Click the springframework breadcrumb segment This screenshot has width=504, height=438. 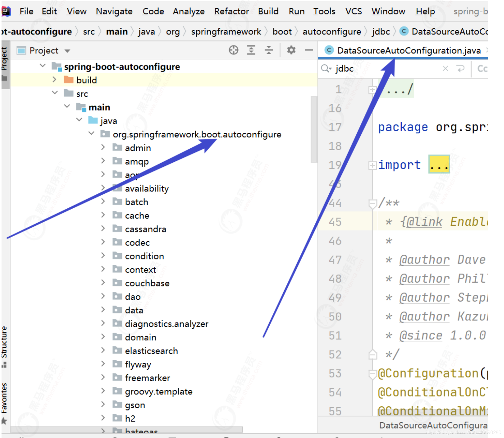point(226,31)
